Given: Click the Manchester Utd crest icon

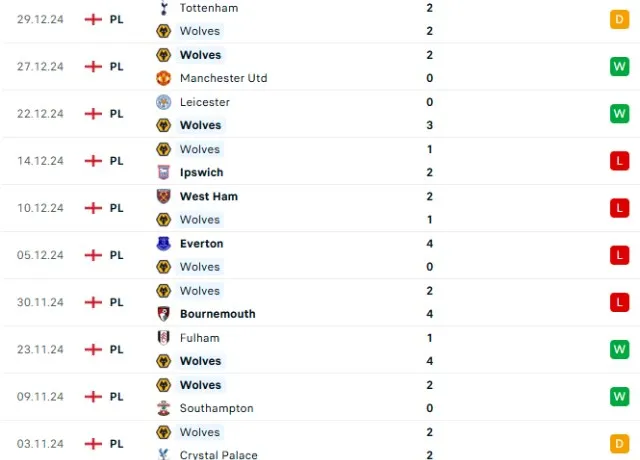Looking at the screenshot, I should 163,78.
